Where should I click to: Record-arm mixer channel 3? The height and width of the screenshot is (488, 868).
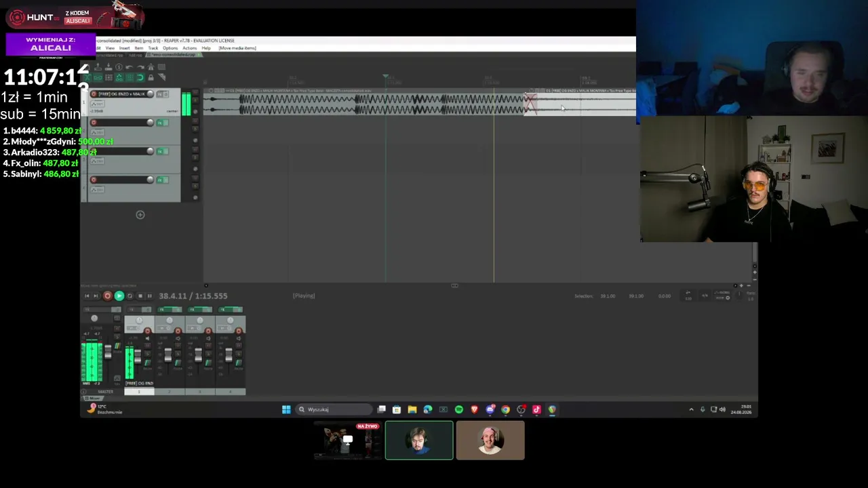[208, 331]
